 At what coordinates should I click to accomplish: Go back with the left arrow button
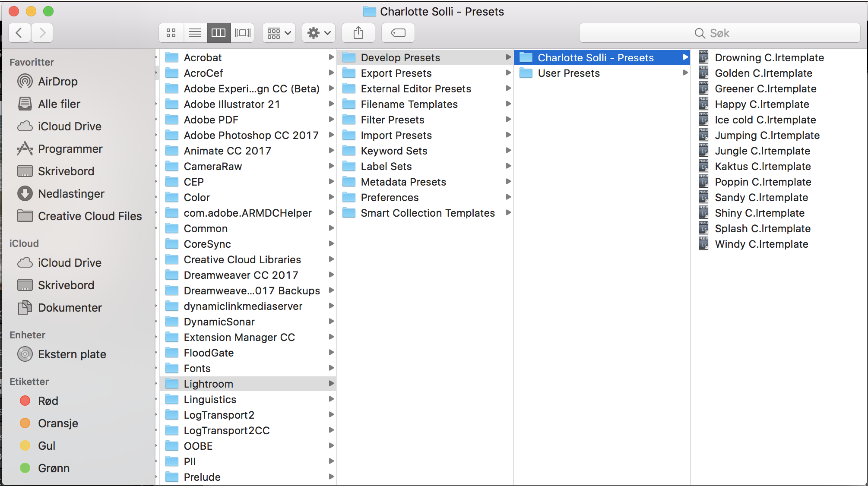click(x=19, y=33)
